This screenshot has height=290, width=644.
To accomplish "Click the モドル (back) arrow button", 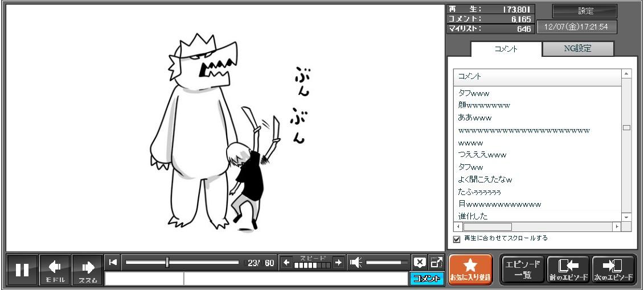I will pos(55,270).
